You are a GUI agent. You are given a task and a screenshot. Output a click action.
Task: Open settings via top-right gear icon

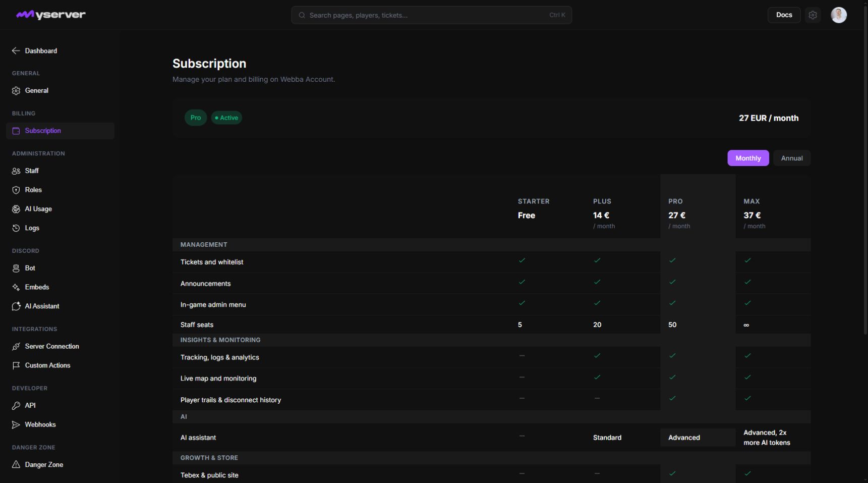click(x=813, y=15)
